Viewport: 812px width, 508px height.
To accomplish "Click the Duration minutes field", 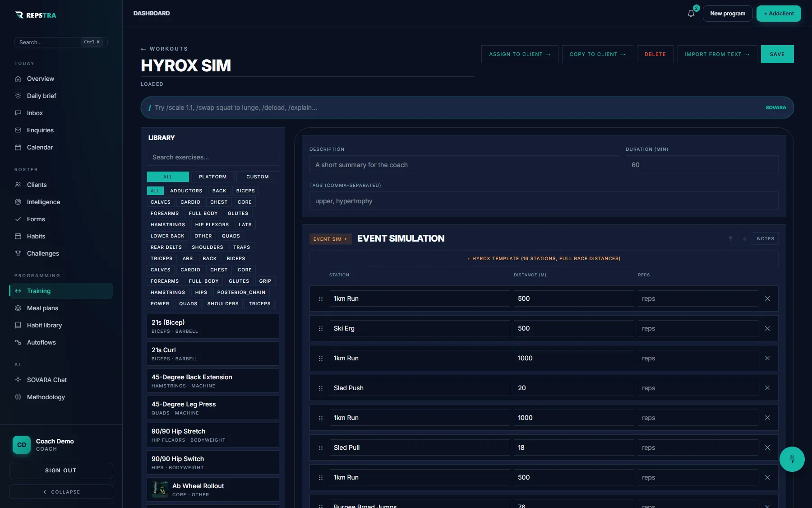I will point(702,165).
